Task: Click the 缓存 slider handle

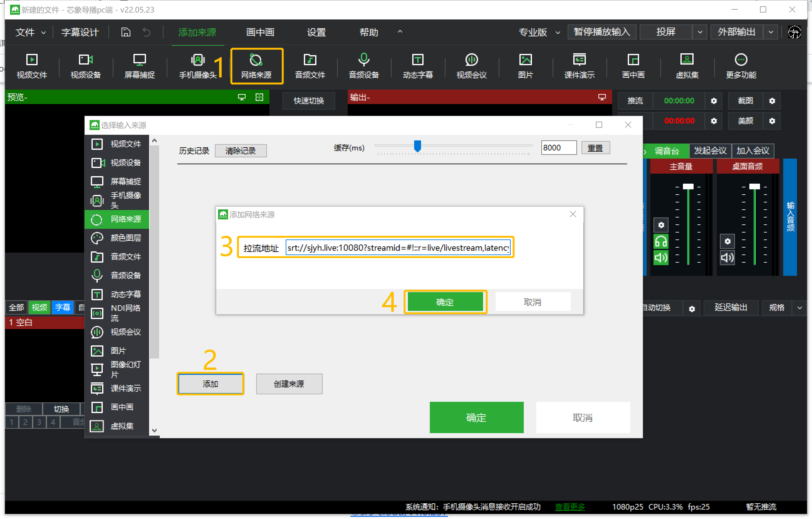Action: coord(418,146)
